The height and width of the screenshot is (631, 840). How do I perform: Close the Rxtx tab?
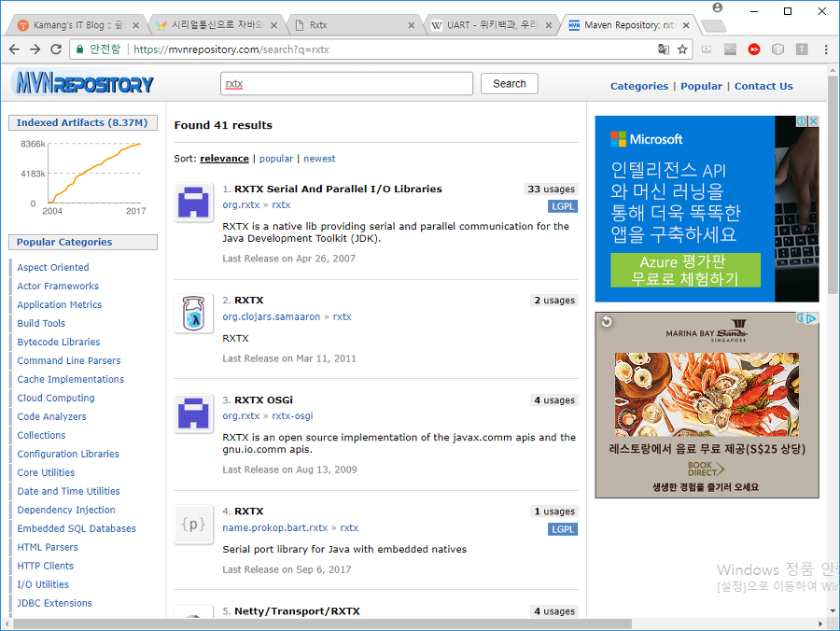pos(411,25)
